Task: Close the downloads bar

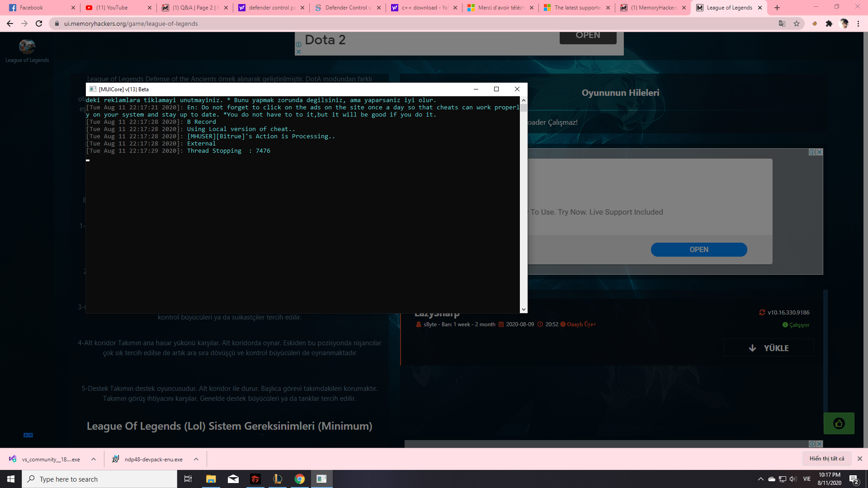Action: 859,459
